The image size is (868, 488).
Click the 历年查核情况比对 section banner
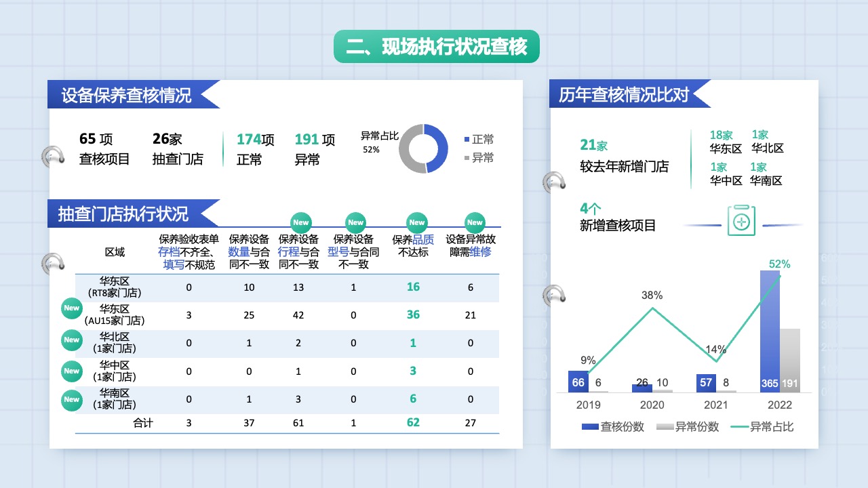pos(629,94)
